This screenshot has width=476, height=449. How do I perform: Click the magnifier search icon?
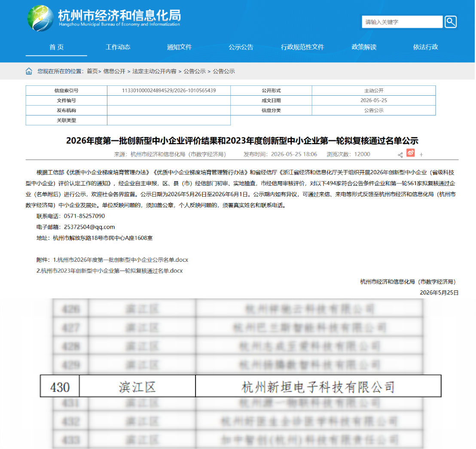point(451,22)
